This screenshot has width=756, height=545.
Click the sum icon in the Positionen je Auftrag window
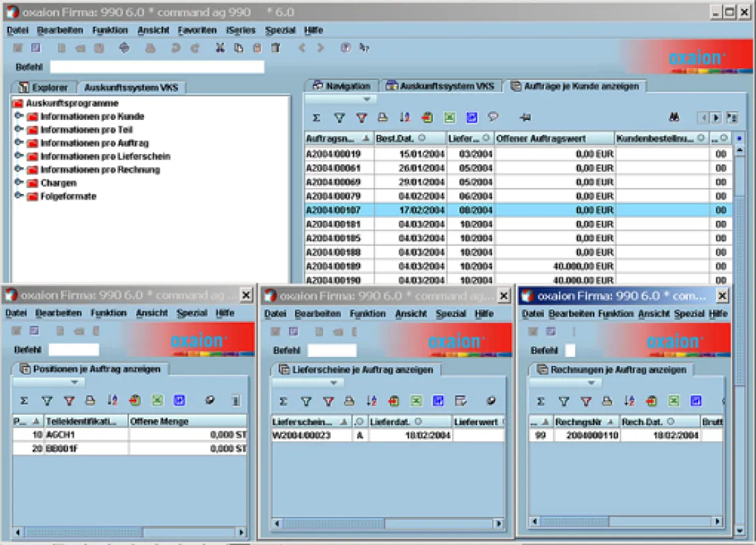click(x=24, y=401)
